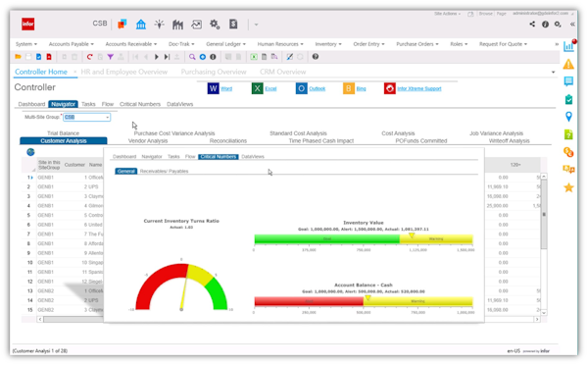The image size is (588, 365).
Task: Click the share icon at top right
Action: tap(532, 24)
